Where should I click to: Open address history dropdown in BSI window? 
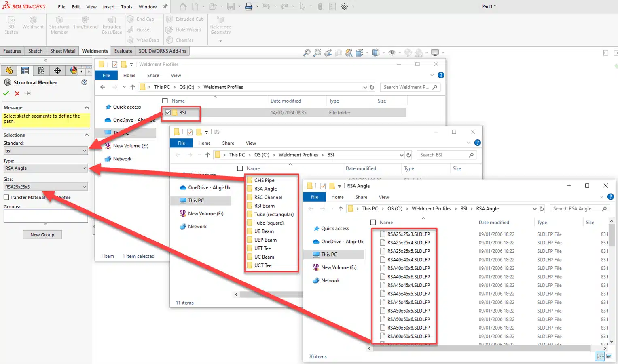click(x=401, y=155)
